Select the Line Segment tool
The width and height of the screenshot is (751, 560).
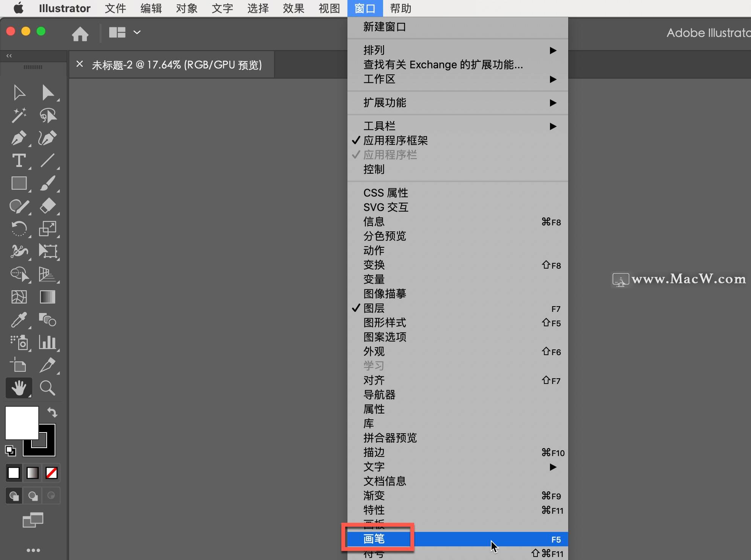click(48, 160)
